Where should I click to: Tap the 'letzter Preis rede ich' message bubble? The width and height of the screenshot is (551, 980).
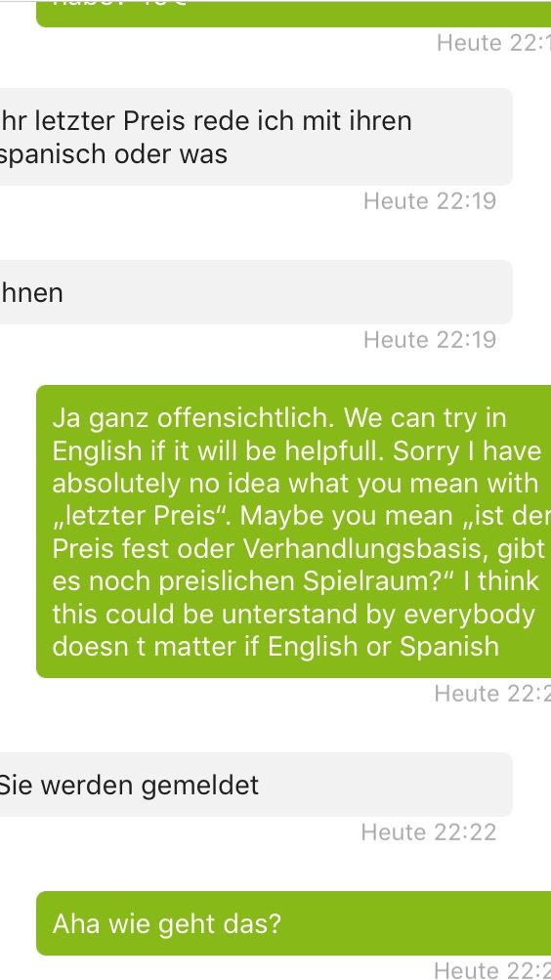coord(256,137)
